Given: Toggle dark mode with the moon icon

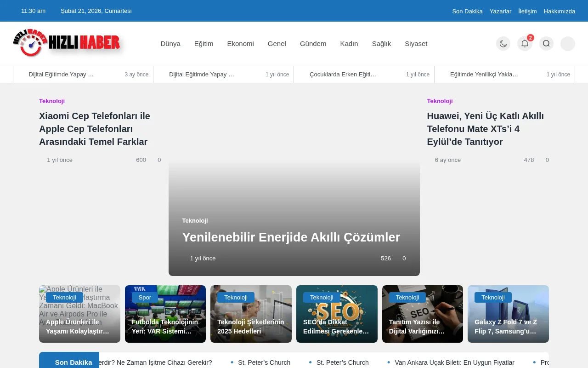Looking at the screenshot, I should pos(503,44).
